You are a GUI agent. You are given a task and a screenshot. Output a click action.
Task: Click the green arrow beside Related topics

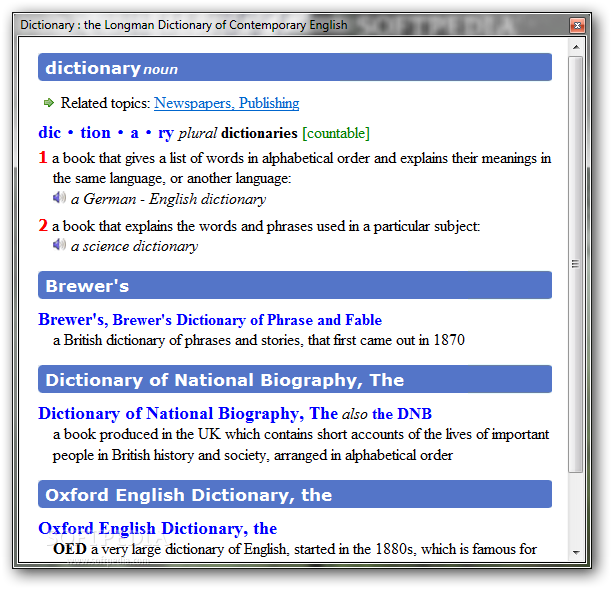[49, 103]
